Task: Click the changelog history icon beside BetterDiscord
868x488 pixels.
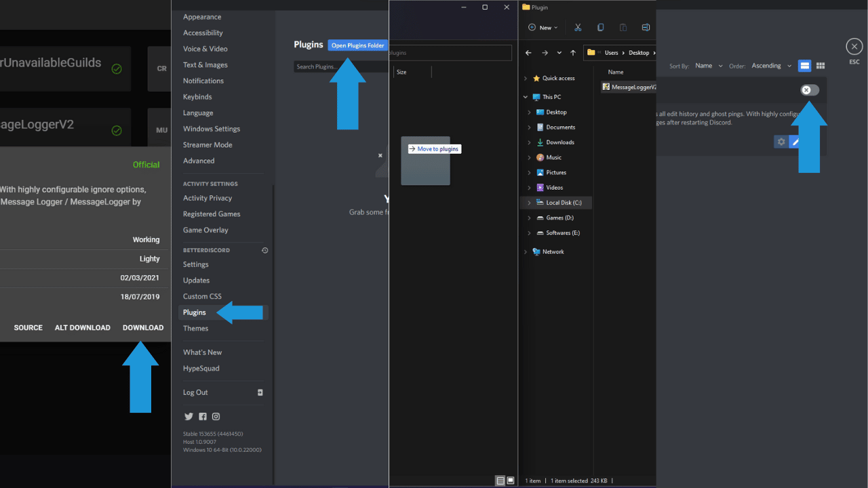Action: [x=264, y=250]
